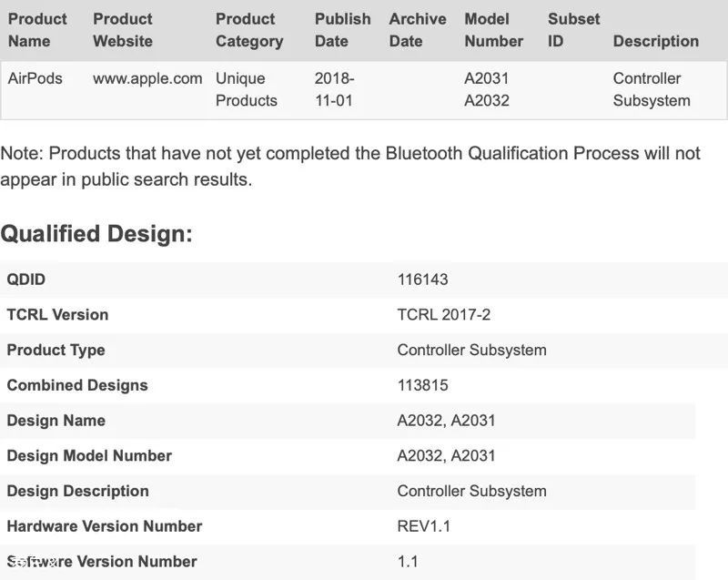Image resolution: width=728 pixels, height=580 pixels.
Task: Click the Subset ID column header
Action: (573, 30)
